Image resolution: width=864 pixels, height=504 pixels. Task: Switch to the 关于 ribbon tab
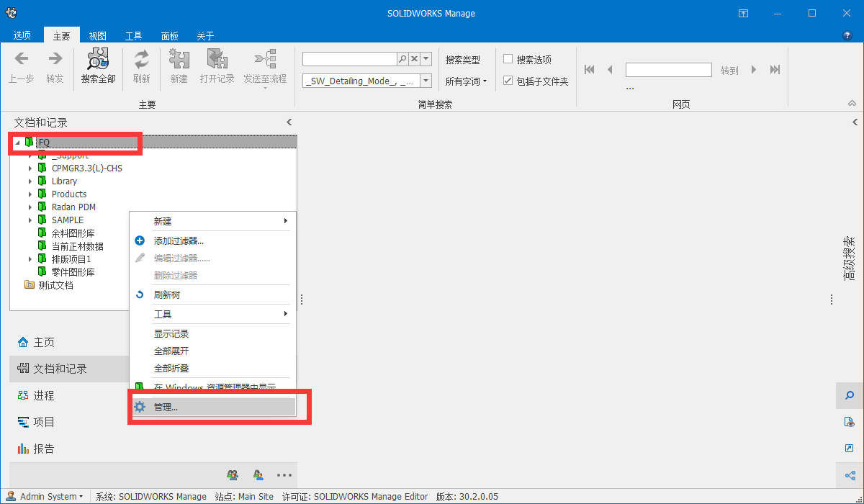click(x=205, y=35)
